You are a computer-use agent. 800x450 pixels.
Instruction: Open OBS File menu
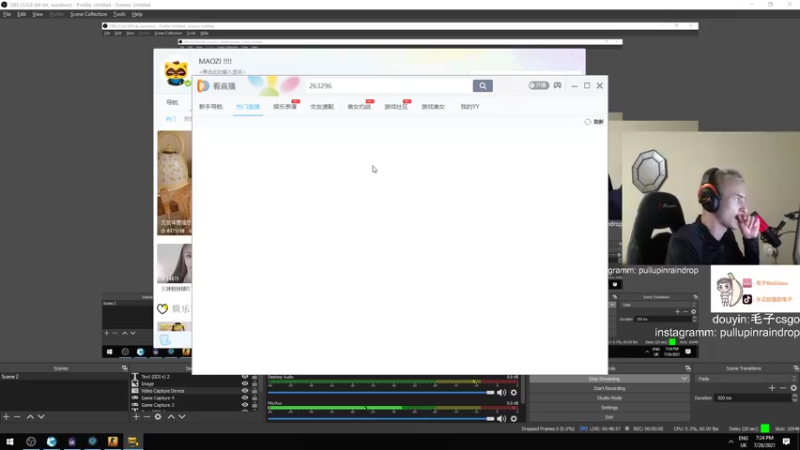click(x=7, y=14)
